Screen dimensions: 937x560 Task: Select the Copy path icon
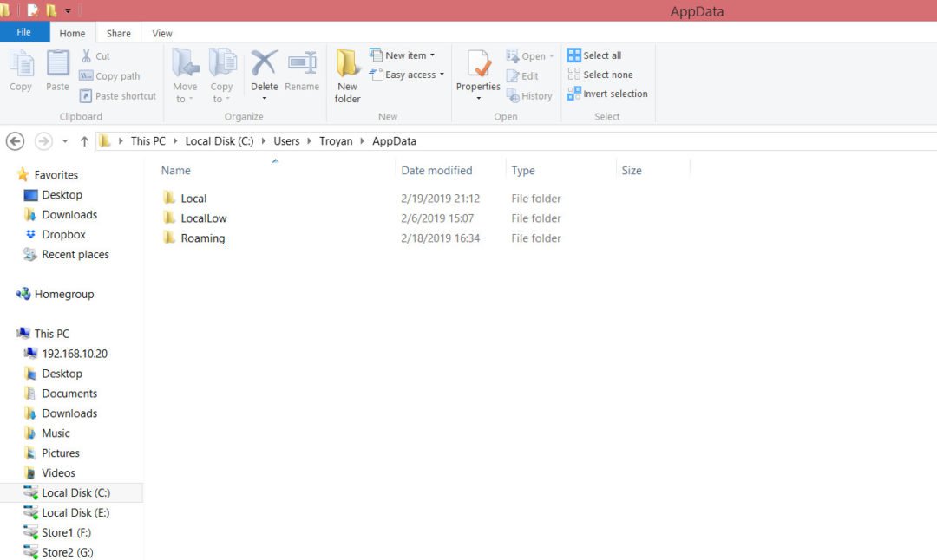[x=112, y=75]
